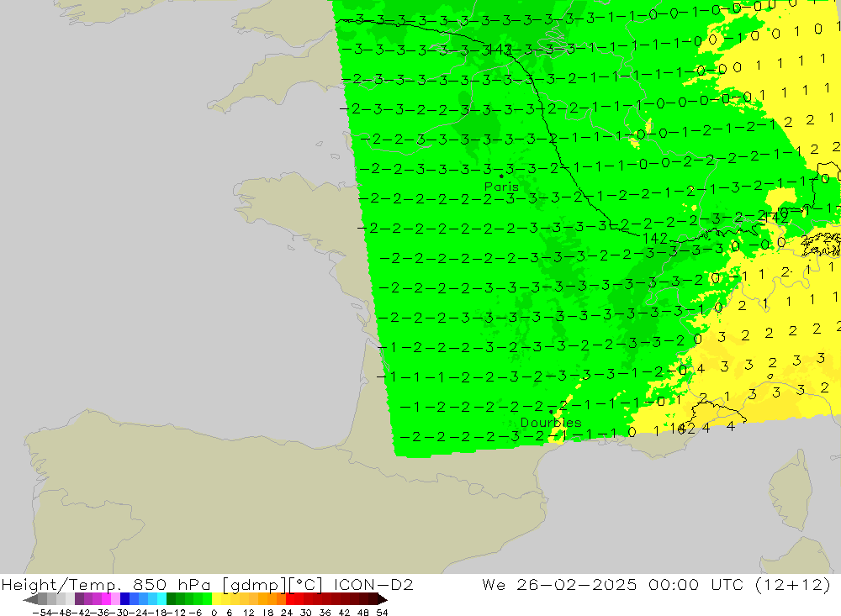Click the dark blue swatch in legend
The height and width of the screenshot is (616, 841).
pos(124,599)
